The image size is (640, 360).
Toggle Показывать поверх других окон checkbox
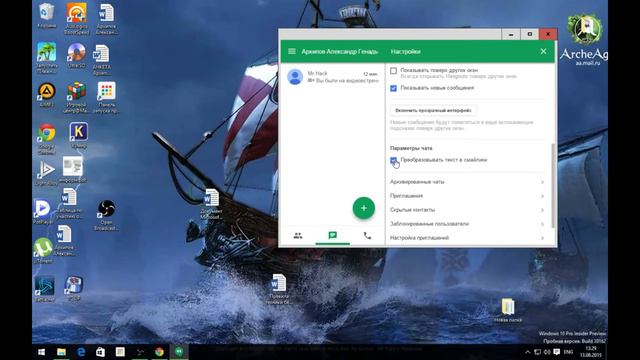(x=393, y=71)
